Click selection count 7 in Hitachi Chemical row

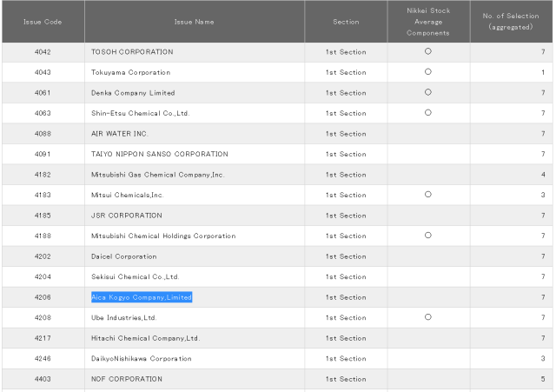pyautogui.click(x=543, y=338)
